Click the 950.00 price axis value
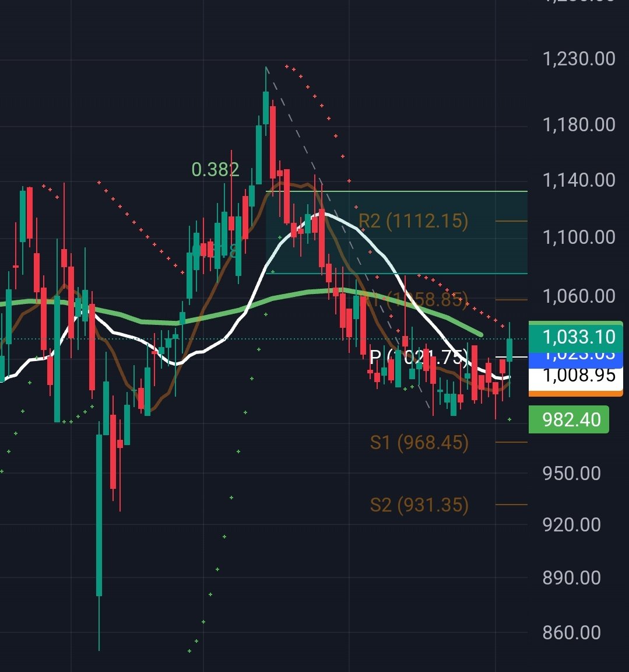Screen dimensions: 629x672 tap(572, 474)
